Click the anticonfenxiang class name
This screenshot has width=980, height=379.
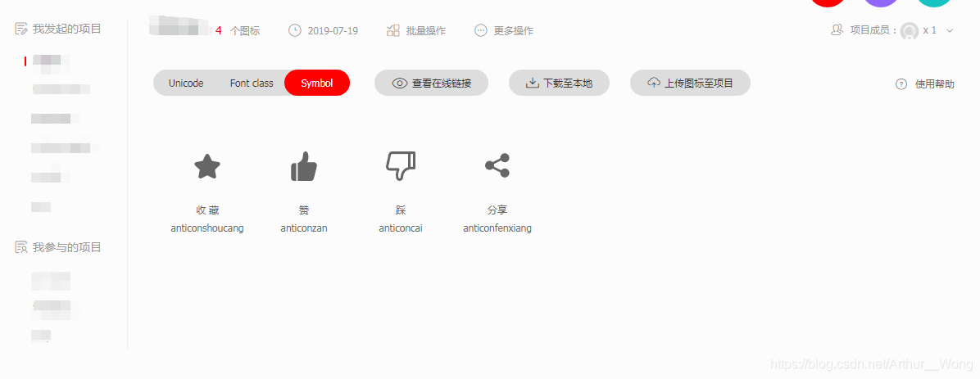(497, 228)
